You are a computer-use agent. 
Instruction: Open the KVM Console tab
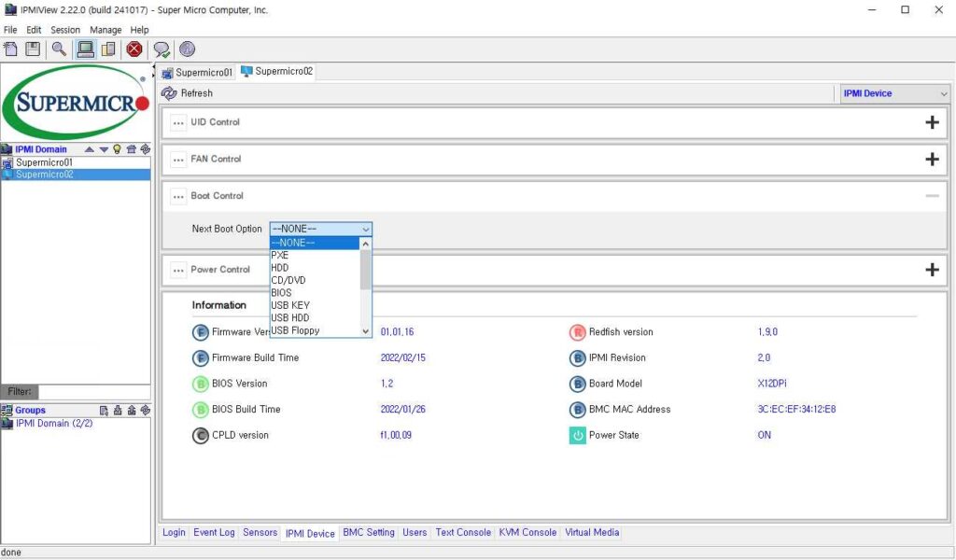click(527, 533)
